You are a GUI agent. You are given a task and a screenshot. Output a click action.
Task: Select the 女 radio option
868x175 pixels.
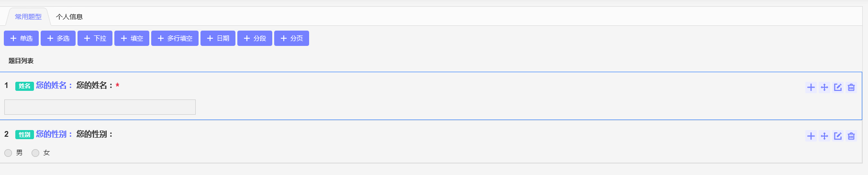[35, 153]
